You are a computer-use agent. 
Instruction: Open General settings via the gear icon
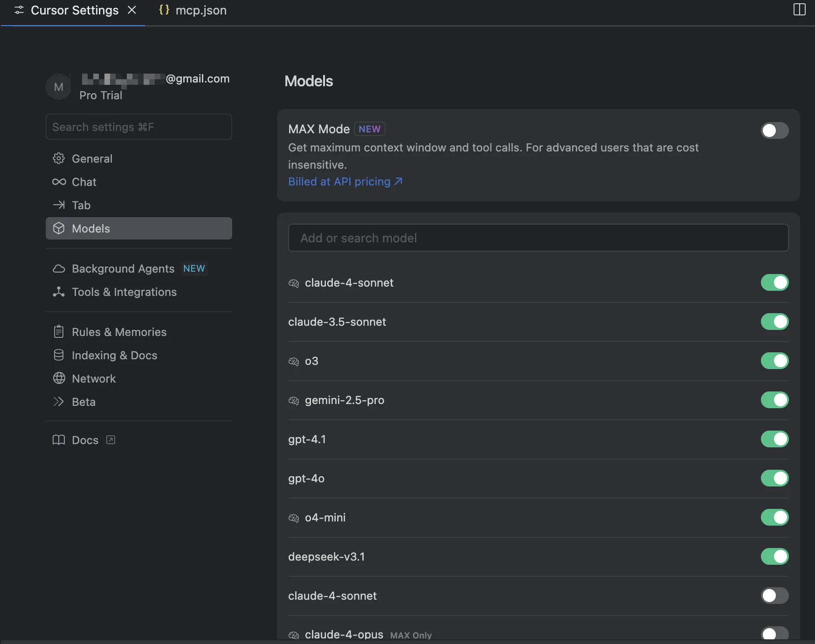pos(59,158)
